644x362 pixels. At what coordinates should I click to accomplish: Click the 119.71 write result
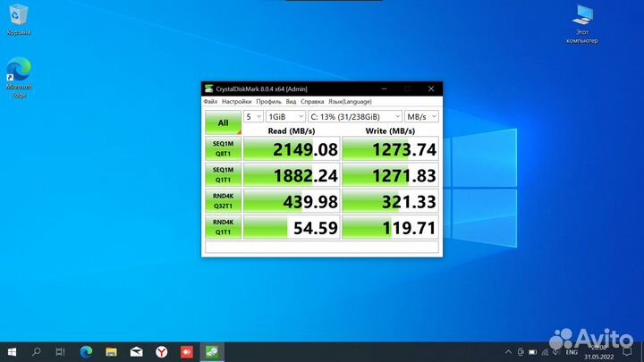390,227
